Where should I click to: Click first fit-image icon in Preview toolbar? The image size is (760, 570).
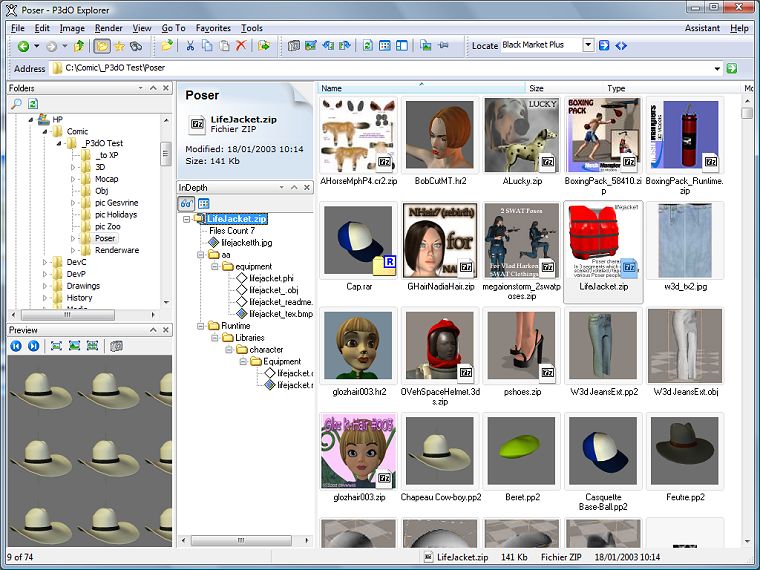(x=56, y=346)
